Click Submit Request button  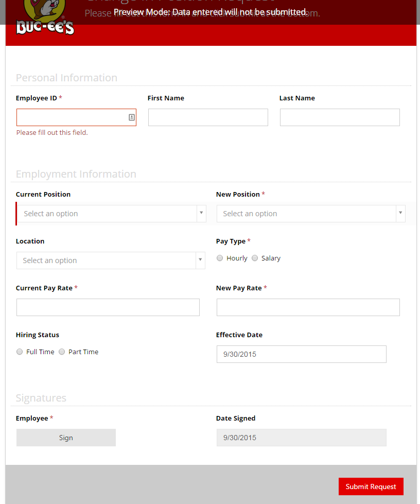(x=371, y=486)
